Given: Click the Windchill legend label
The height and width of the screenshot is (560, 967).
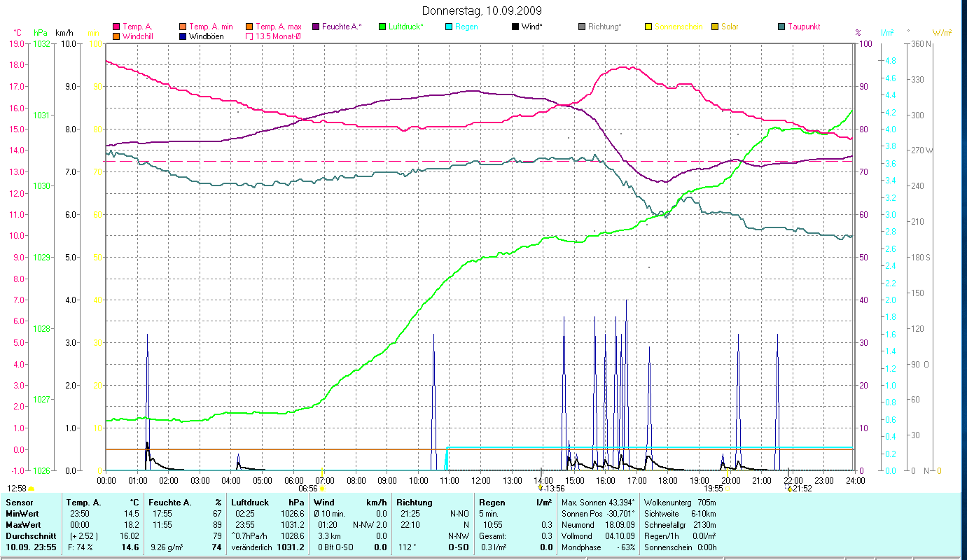Looking at the screenshot, I should point(137,36).
